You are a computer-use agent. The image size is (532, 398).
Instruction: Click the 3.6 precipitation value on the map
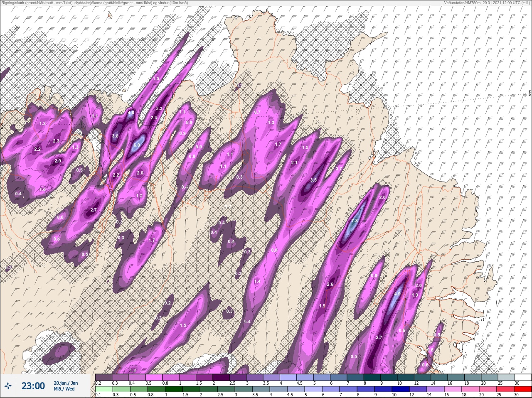tap(115, 136)
